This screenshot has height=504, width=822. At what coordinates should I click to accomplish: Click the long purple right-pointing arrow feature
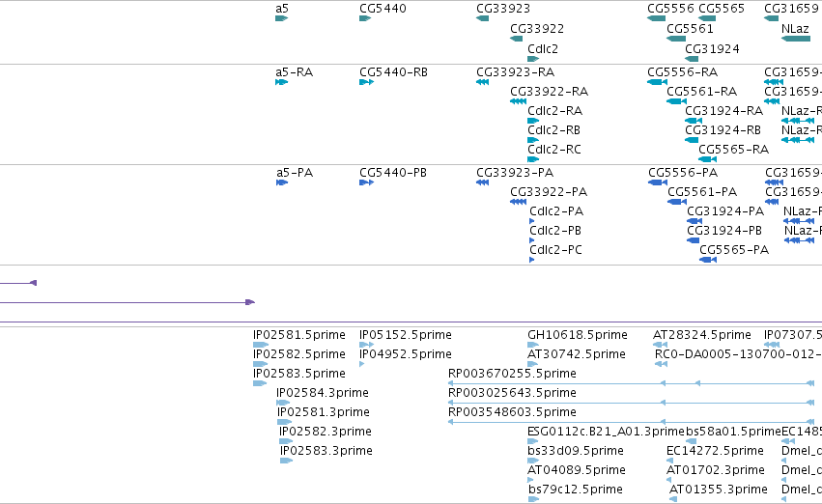tap(128, 303)
